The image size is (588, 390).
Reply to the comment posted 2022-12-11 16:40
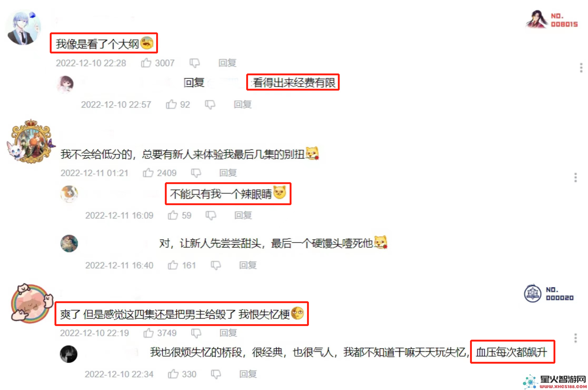point(248,265)
